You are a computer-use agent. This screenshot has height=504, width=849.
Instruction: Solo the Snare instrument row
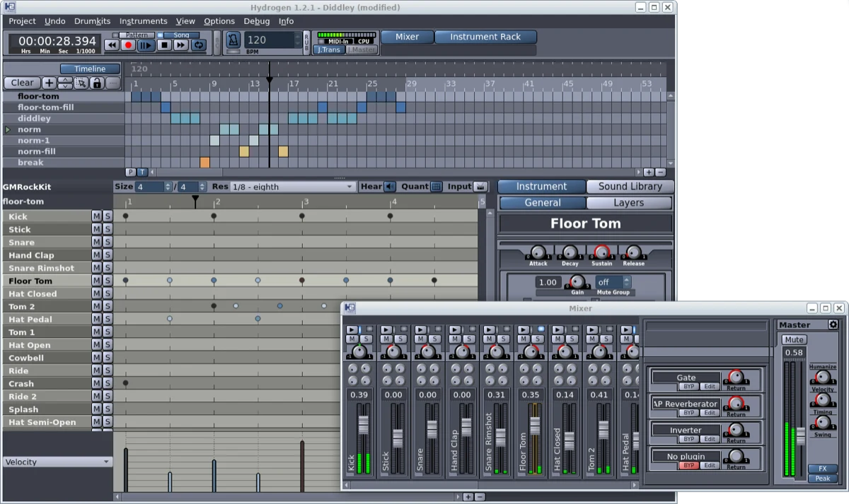tap(108, 242)
